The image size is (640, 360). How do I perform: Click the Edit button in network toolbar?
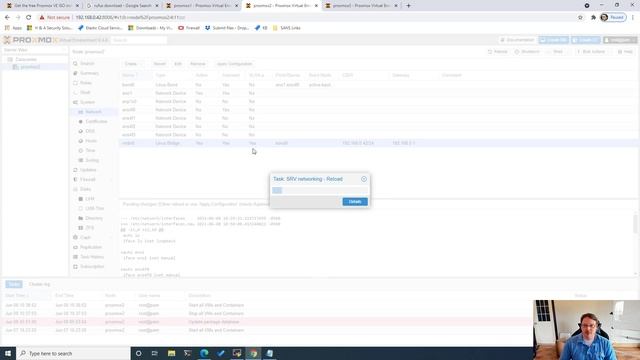[x=178, y=64]
